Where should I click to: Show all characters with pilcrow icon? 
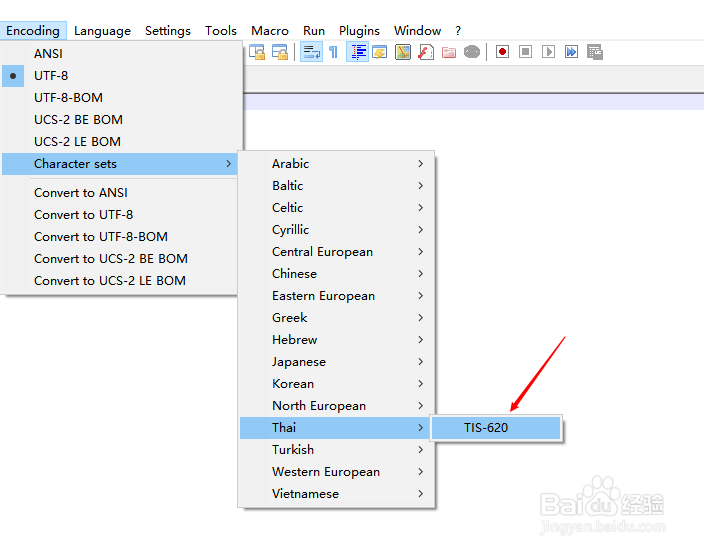[x=334, y=52]
